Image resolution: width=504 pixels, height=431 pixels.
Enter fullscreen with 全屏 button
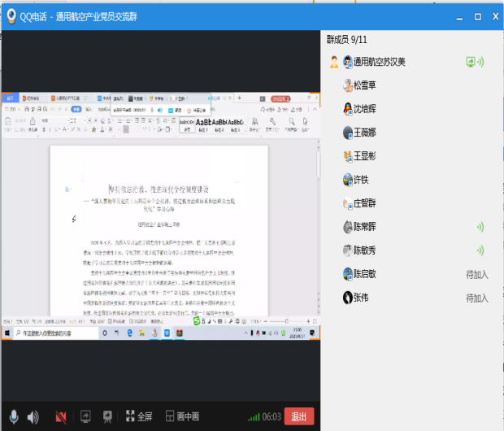pyautogui.click(x=138, y=416)
